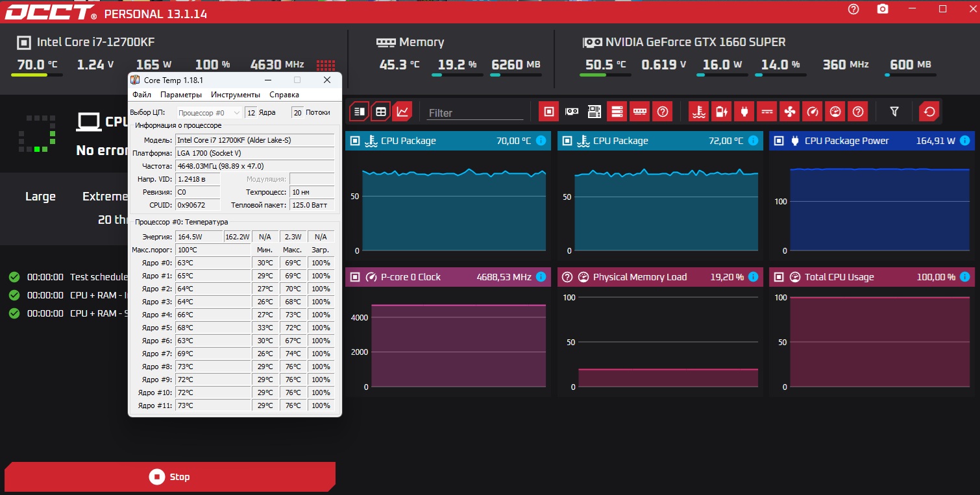Toggle the power plug sensor filter

[744, 112]
